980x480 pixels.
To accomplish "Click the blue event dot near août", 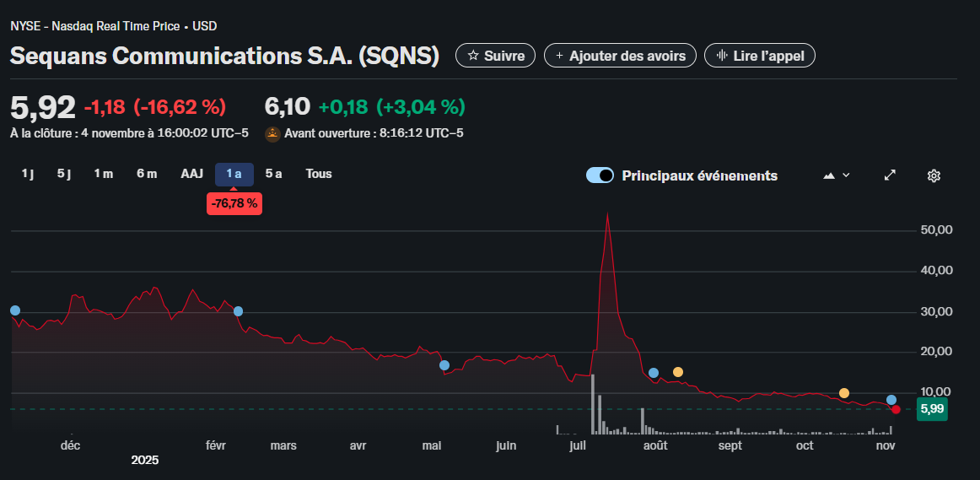I will point(654,373).
